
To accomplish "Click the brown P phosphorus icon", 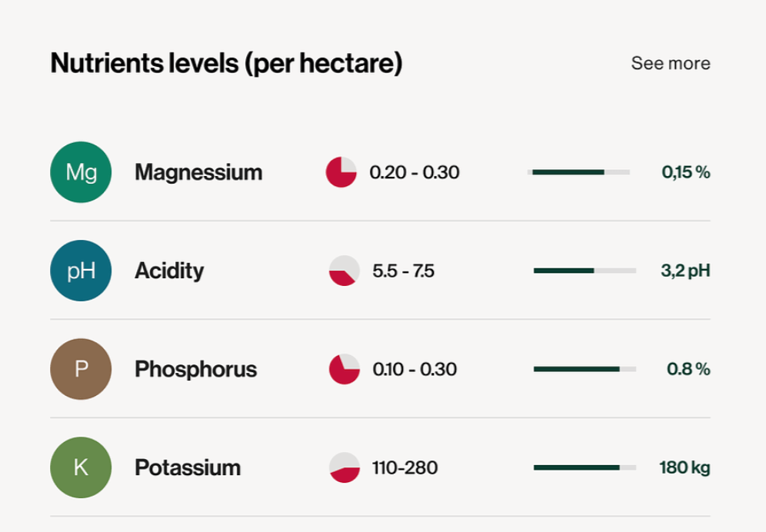I will pos(81,369).
